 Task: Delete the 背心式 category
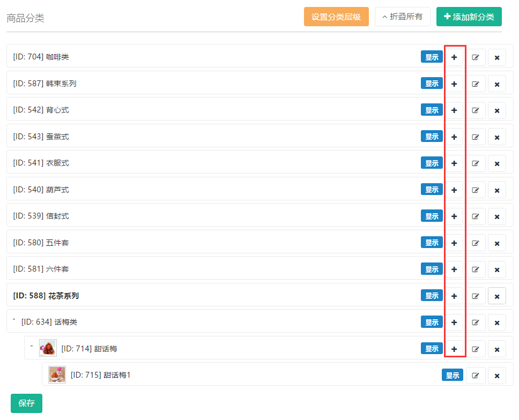(x=497, y=110)
